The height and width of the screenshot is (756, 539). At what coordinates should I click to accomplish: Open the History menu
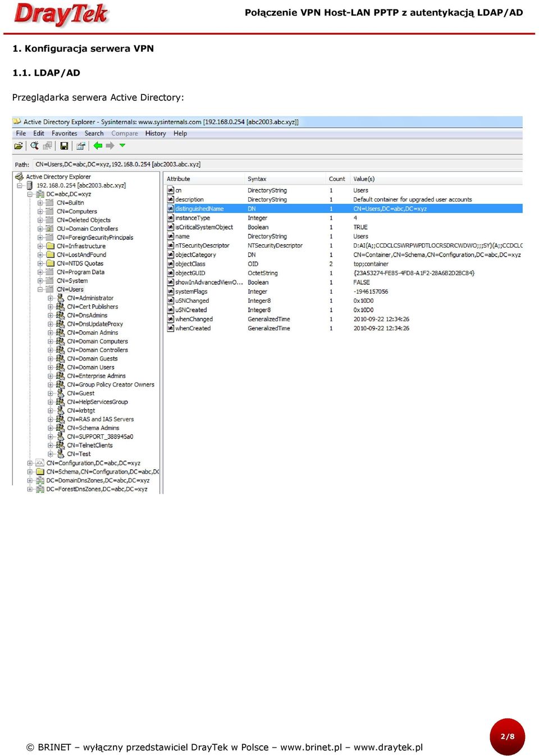click(x=156, y=134)
